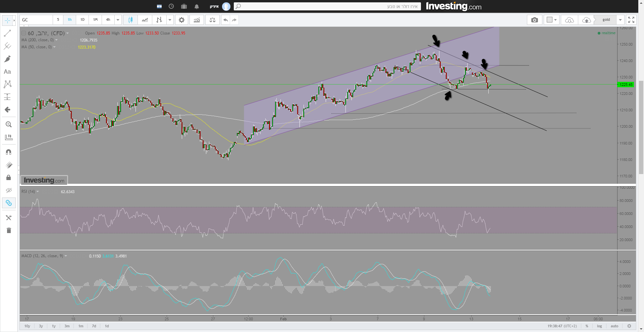Open the main symbol (CFD) legend dropdown
This screenshot has width=644, height=332.
67,33
